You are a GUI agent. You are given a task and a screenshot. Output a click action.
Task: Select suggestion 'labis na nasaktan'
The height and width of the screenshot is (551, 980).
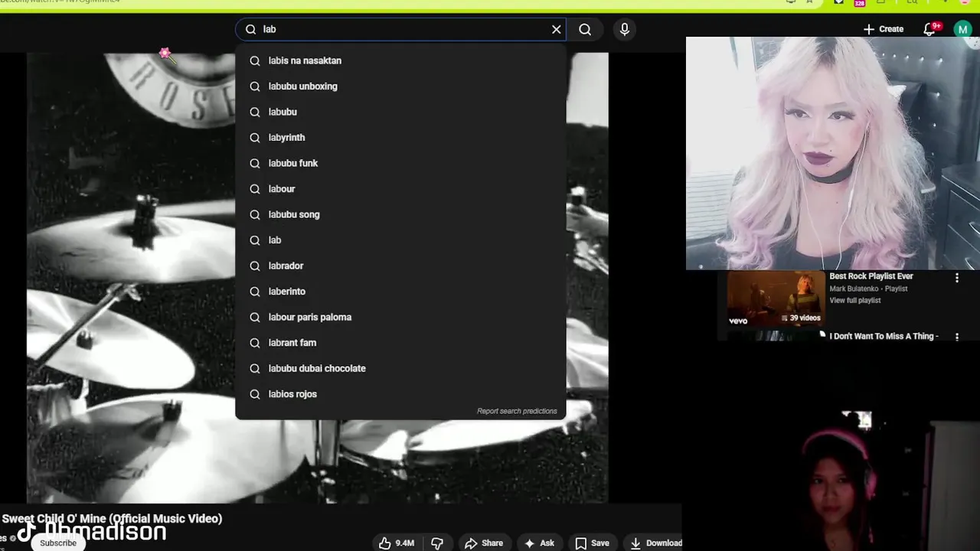pos(400,60)
